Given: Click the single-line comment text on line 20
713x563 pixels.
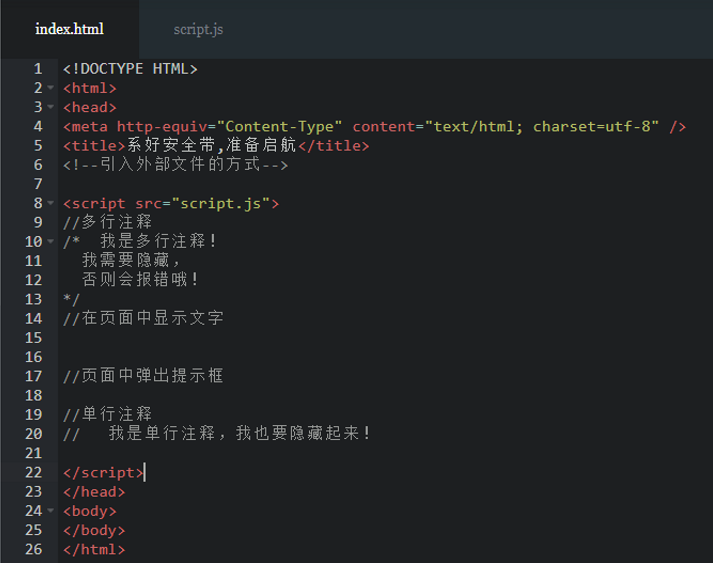Looking at the screenshot, I should coord(240,434).
